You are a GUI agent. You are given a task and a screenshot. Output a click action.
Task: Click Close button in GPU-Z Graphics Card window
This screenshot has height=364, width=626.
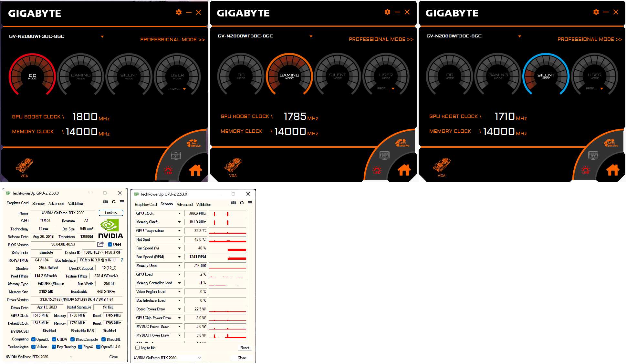pyautogui.click(x=114, y=357)
